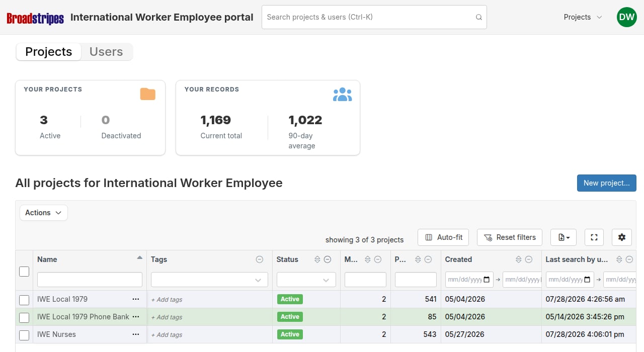Image resolution: width=644 pixels, height=352 pixels.
Task: Open Last search start date calendar
Action: (587, 280)
